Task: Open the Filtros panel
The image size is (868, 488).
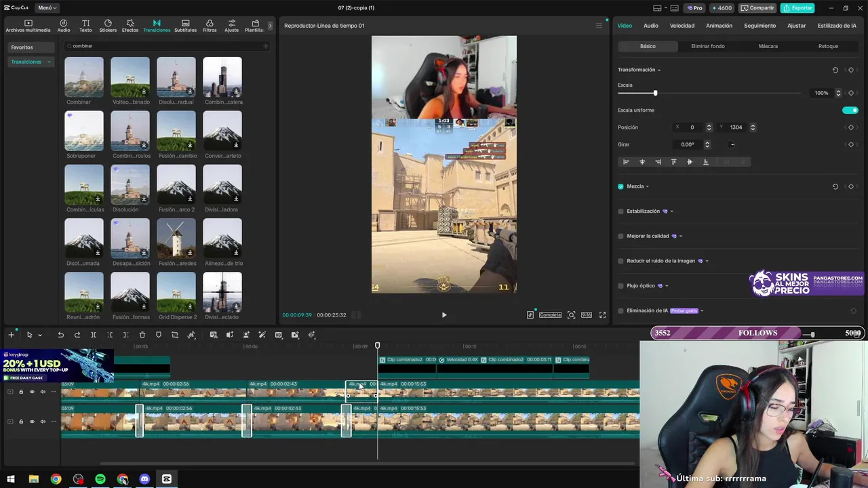Action: tap(210, 26)
